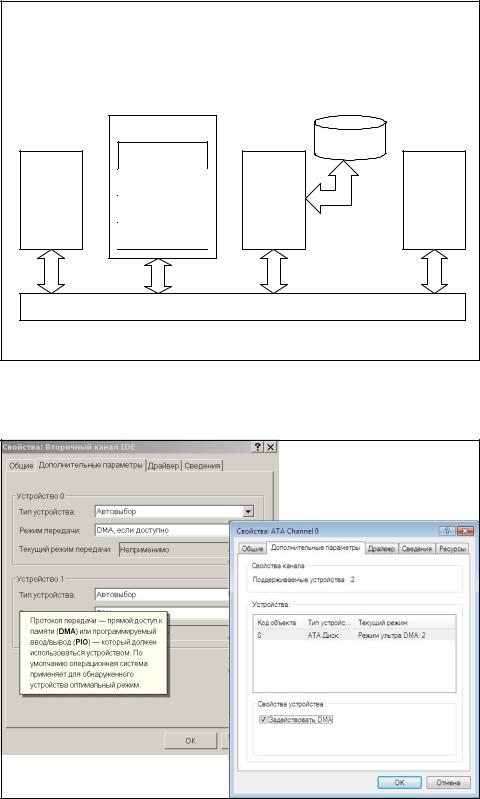Open Общие tab in ATA Channel 0 window
This screenshot has width=480, height=799.
(252, 549)
